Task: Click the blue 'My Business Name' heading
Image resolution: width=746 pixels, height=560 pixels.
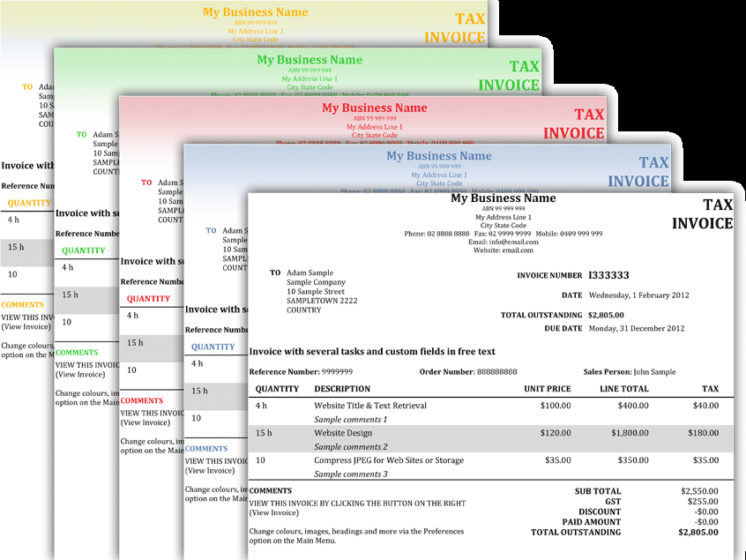Action: coord(439,156)
